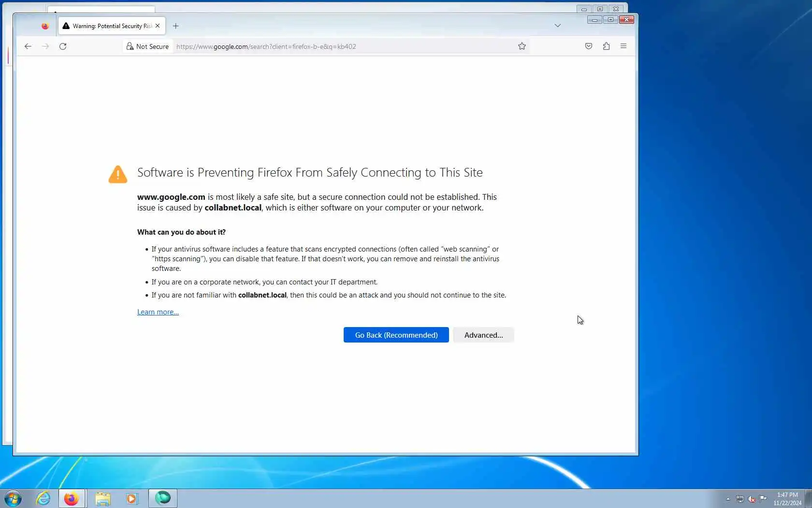The width and height of the screenshot is (812, 508).
Task: Switch to Firefox on the taskbar
Action: point(72,498)
